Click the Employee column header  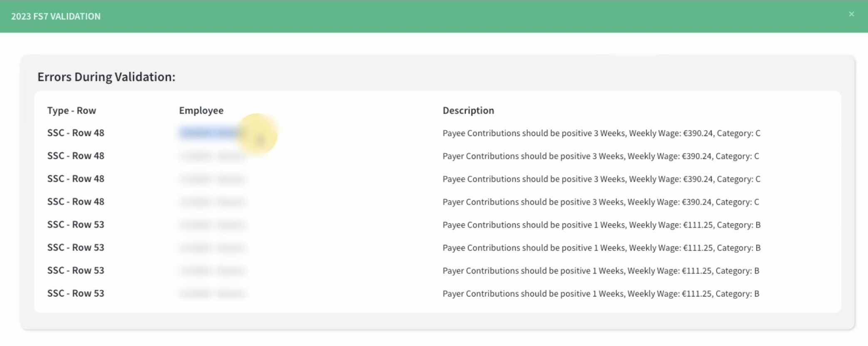(201, 110)
